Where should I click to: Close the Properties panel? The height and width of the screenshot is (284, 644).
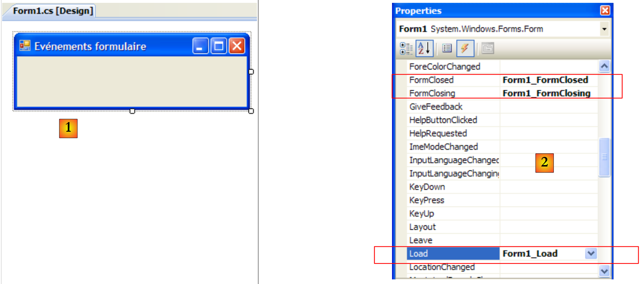[605, 11]
